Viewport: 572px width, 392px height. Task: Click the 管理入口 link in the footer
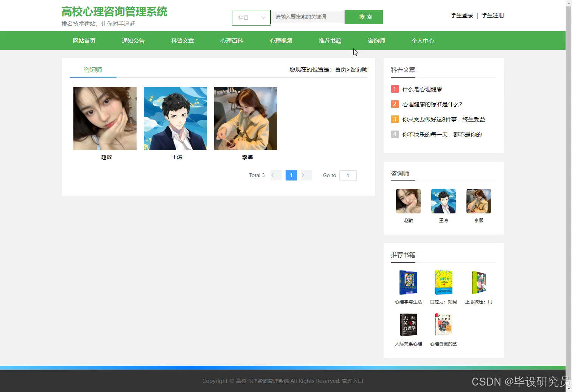353,381
